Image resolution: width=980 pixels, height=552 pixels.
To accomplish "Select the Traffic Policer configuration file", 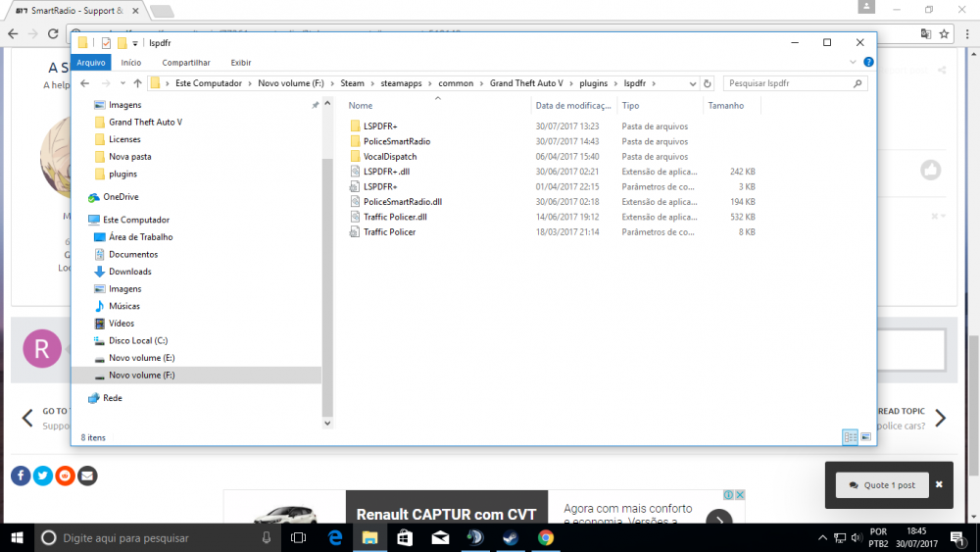I will point(389,232).
